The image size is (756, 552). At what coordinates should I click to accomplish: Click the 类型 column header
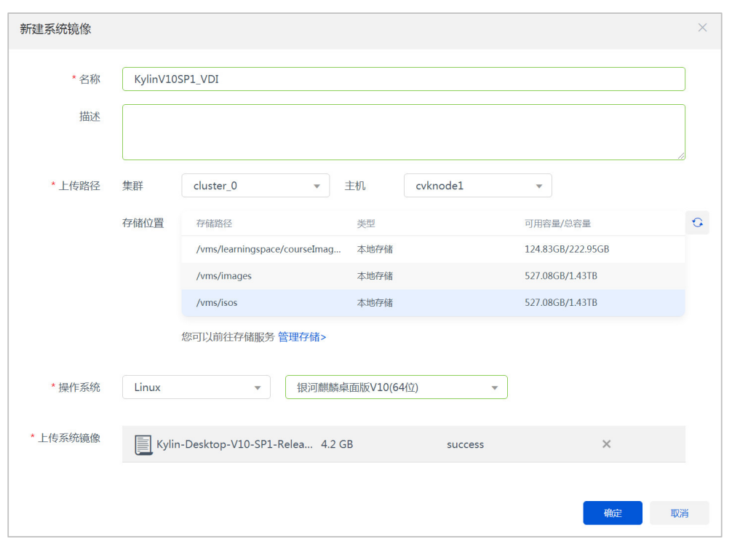click(366, 224)
